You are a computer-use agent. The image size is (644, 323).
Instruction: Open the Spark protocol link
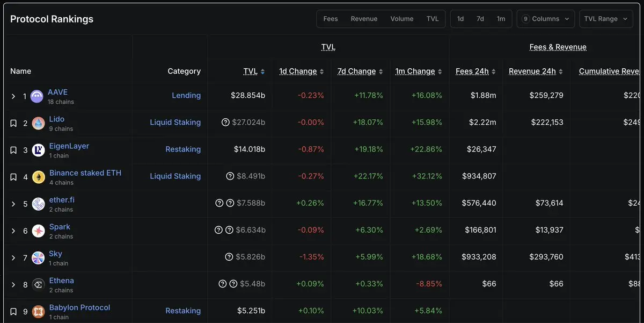[60, 227]
